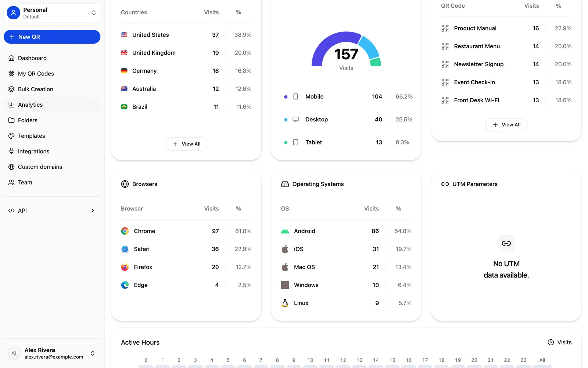Viewport: 588px width, 368px height.
Task: Click the Germany flag icon
Action: (124, 71)
